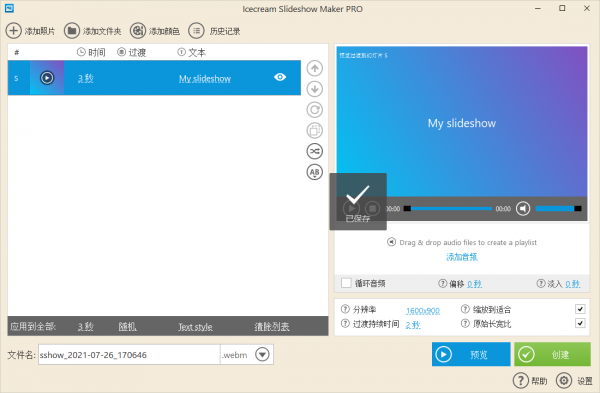Play slide S thumbnail preview

click(47, 78)
